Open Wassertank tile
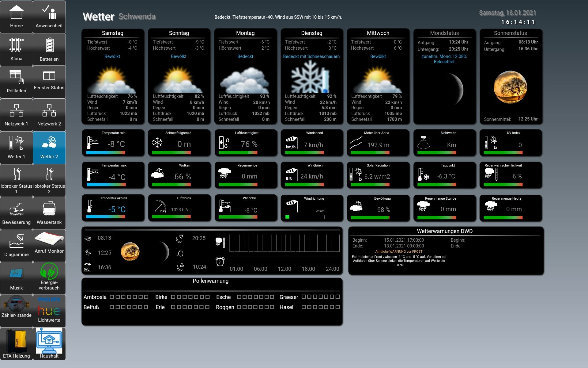The height and width of the screenshot is (368, 588). click(x=49, y=213)
